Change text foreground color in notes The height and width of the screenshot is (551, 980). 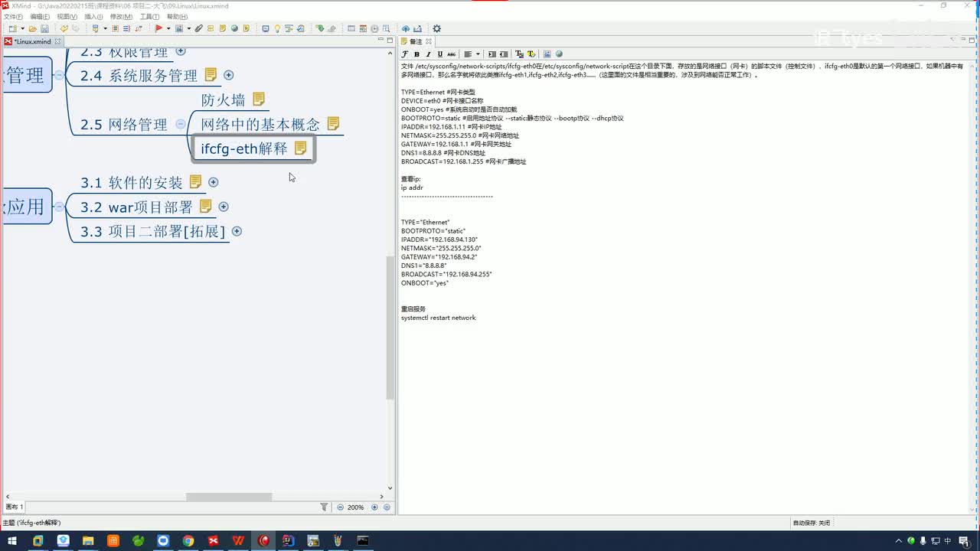click(519, 54)
